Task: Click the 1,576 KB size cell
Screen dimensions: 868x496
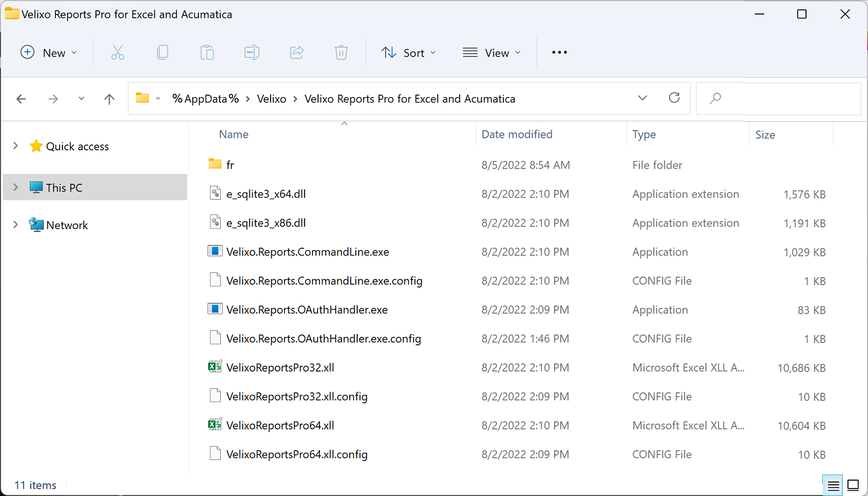Action: (805, 194)
